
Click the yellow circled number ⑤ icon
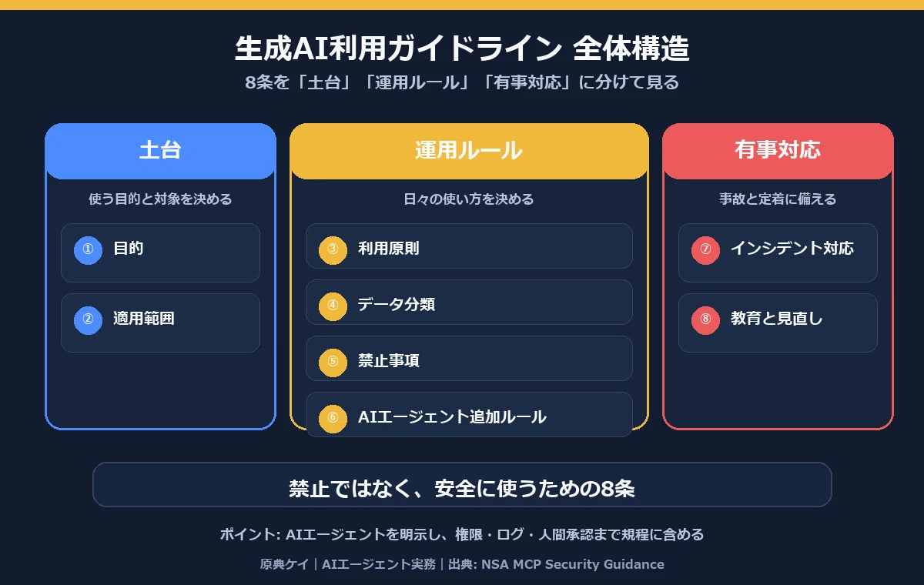click(333, 362)
